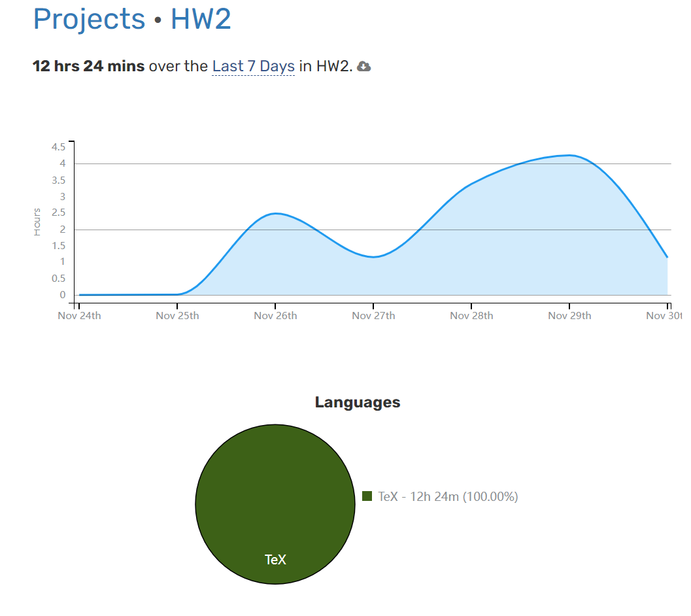Image resolution: width=691 pixels, height=616 pixels.
Task: Open the Last 7 Days range dropdown
Action: 253,67
